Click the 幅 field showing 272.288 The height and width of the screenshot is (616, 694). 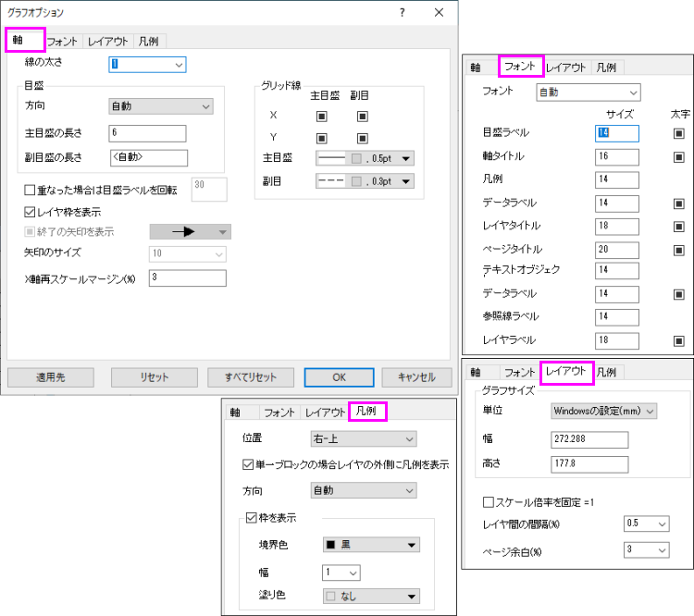click(589, 440)
